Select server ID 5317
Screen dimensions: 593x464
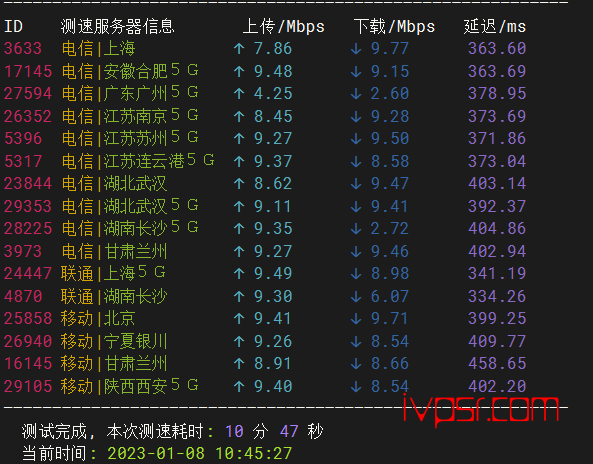(x=23, y=161)
